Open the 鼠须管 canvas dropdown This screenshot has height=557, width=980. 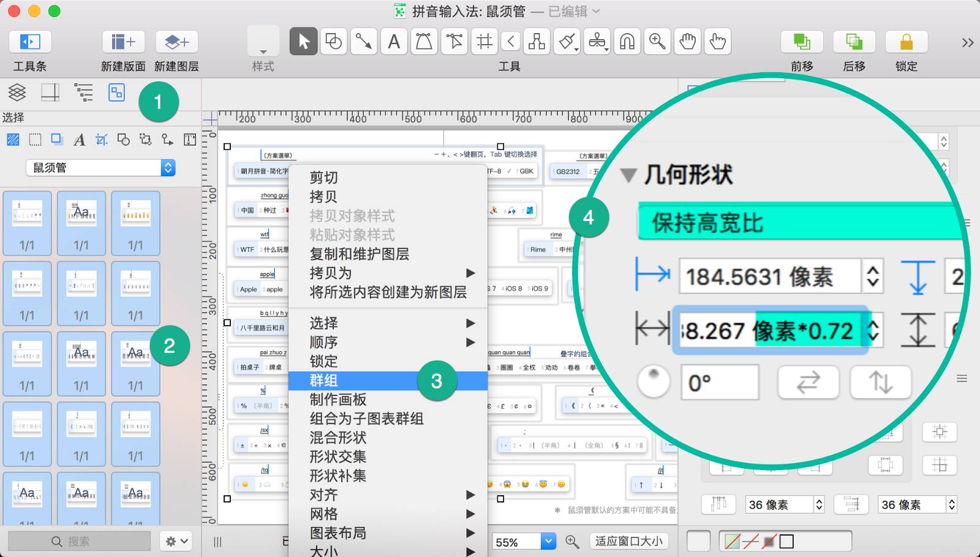[x=101, y=168]
